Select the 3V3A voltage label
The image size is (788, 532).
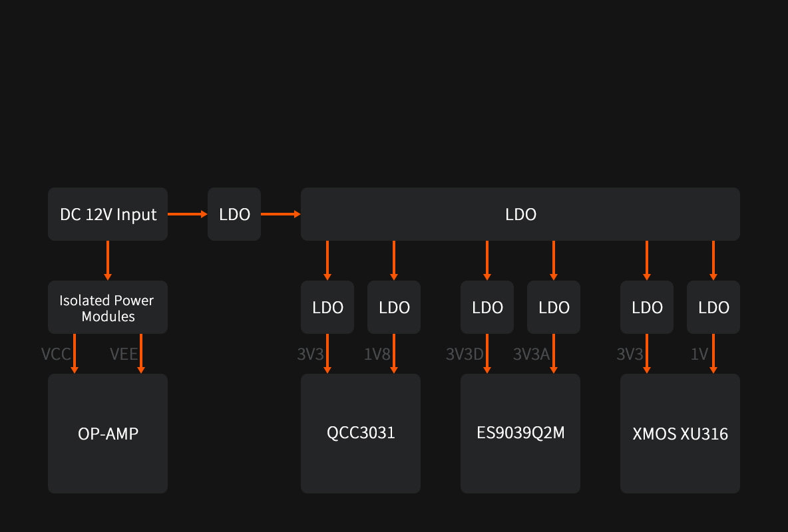point(531,354)
